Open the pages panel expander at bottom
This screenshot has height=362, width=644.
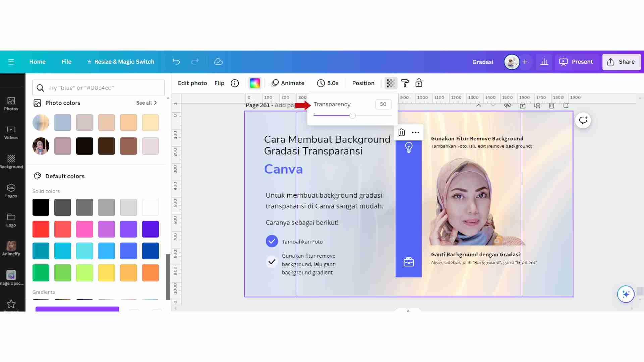point(408,310)
